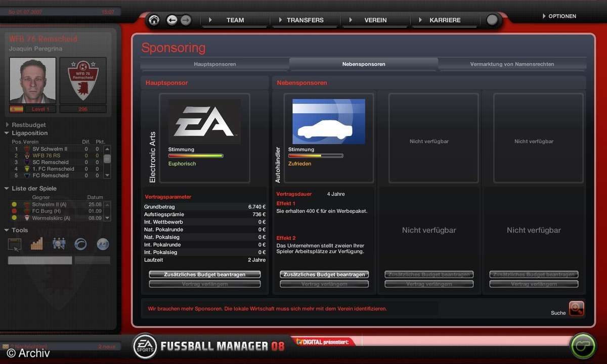
Task: Click the green continue button at bottom right
Action: tap(583, 346)
